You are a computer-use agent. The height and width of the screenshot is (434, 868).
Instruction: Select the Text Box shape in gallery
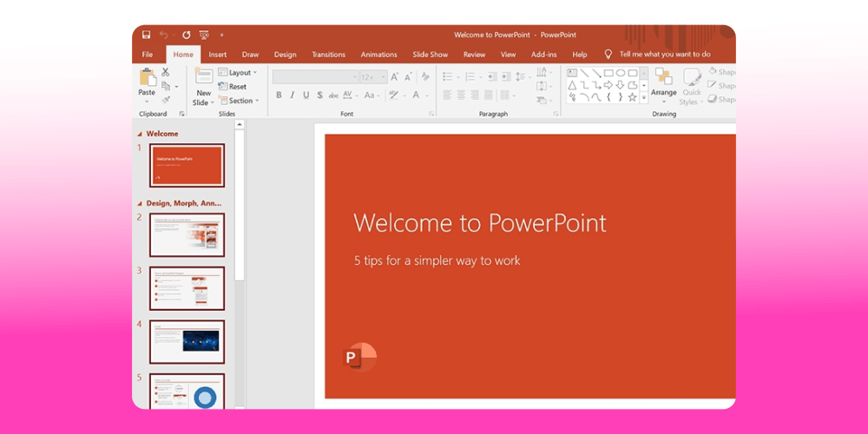point(572,73)
